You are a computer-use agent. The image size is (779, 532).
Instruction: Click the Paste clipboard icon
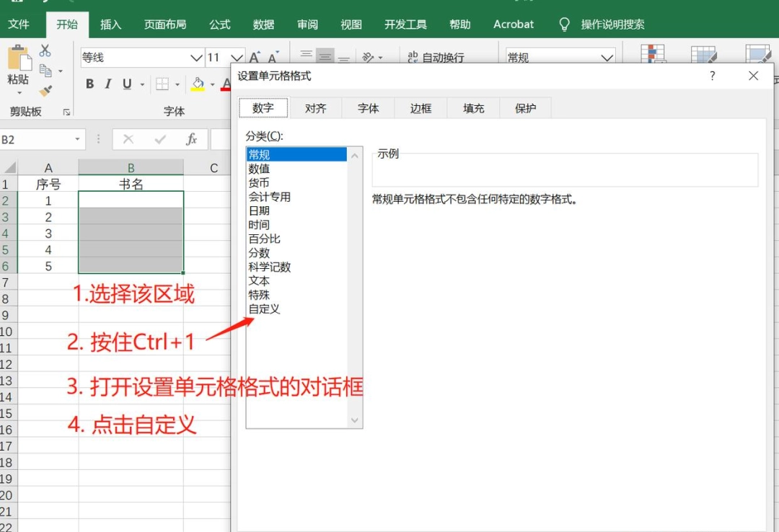click(19, 58)
